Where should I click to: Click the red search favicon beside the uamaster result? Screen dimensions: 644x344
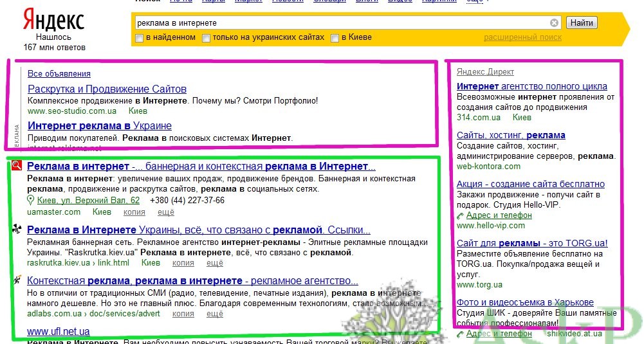(17, 166)
